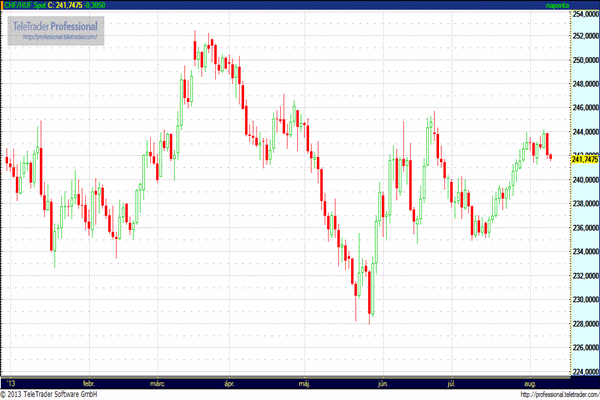The image size is (600, 400).
Task: Select the 'ápr.' month on time axis
Action: click(229, 382)
